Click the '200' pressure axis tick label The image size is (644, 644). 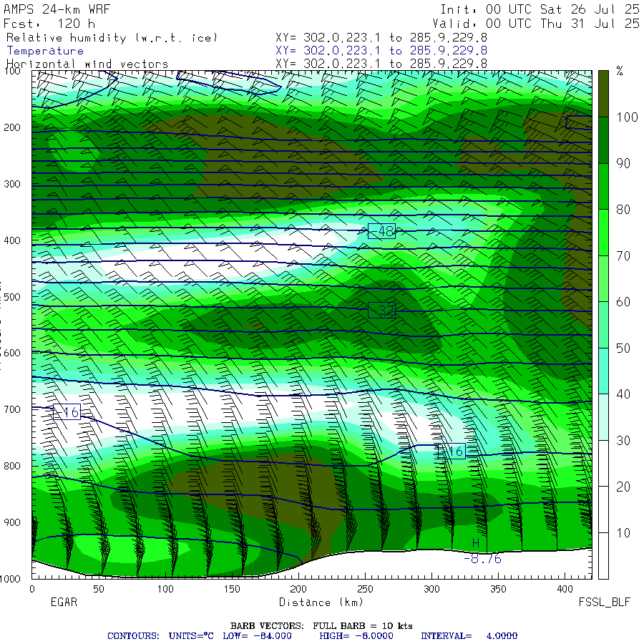coord(12,128)
